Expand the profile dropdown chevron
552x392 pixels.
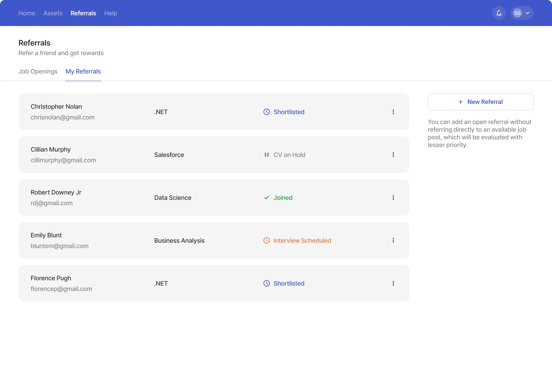pos(528,13)
